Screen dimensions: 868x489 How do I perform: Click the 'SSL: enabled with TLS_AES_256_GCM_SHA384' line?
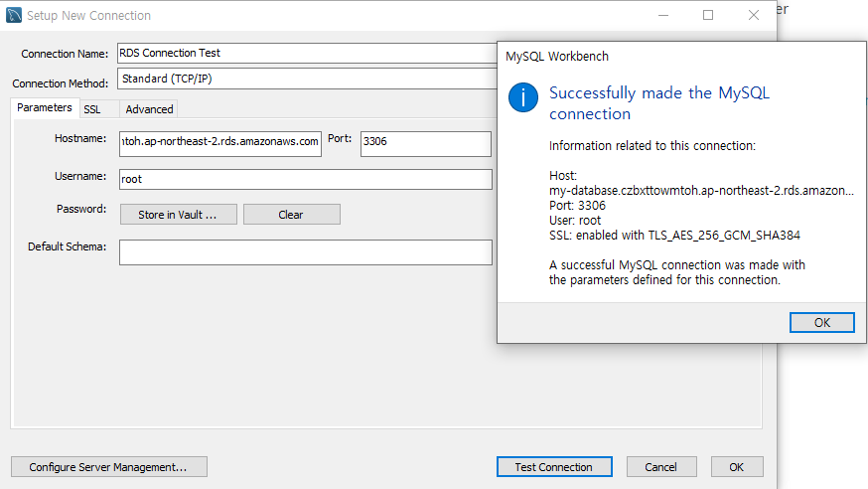(x=674, y=236)
